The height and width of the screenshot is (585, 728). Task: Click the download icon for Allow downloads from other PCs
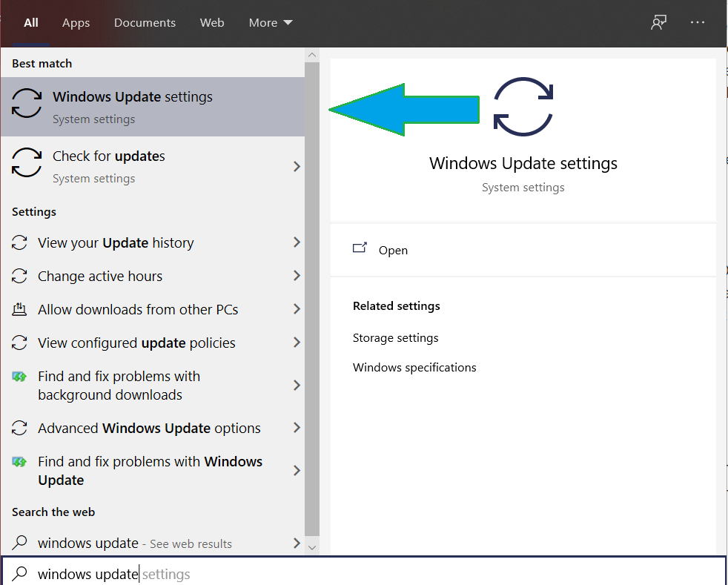pos(19,309)
